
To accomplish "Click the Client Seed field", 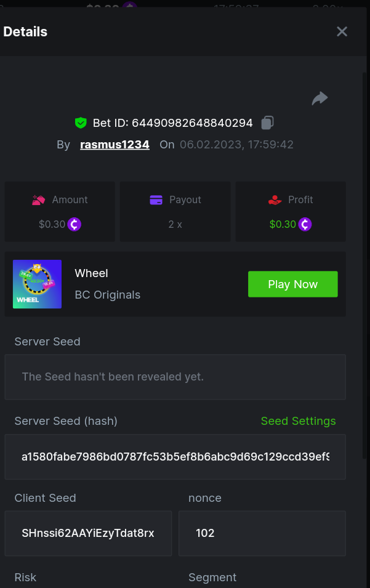I will pos(88,533).
